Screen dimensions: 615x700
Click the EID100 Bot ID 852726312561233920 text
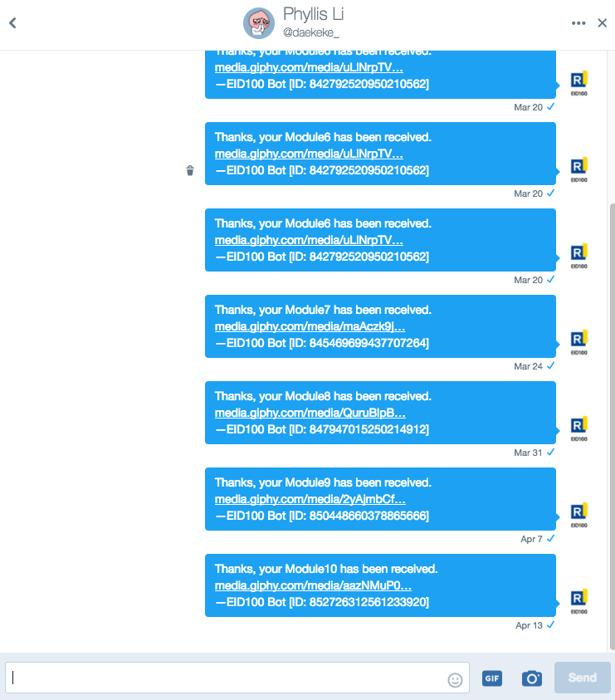point(322,602)
